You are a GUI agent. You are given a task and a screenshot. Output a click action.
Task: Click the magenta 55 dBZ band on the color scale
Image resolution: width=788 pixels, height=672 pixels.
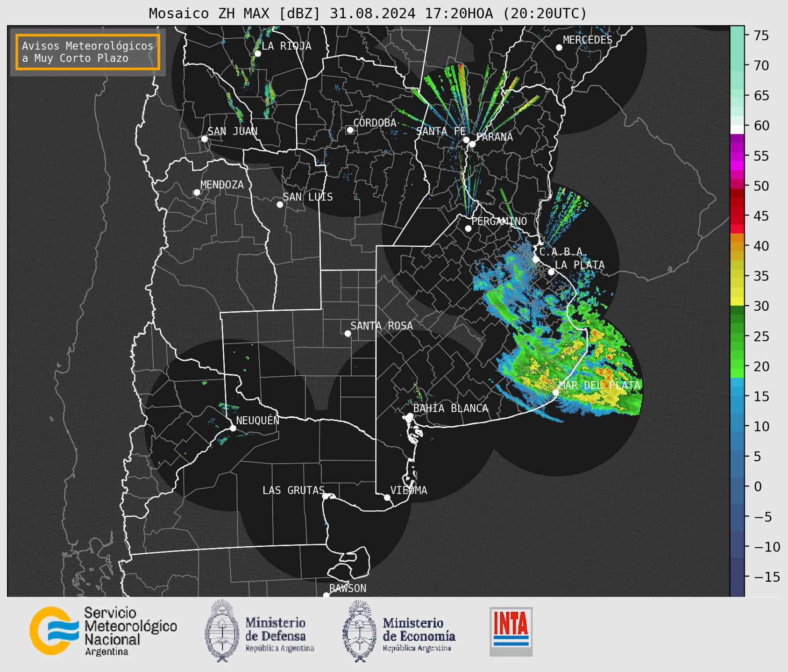pyautogui.click(x=737, y=157)
